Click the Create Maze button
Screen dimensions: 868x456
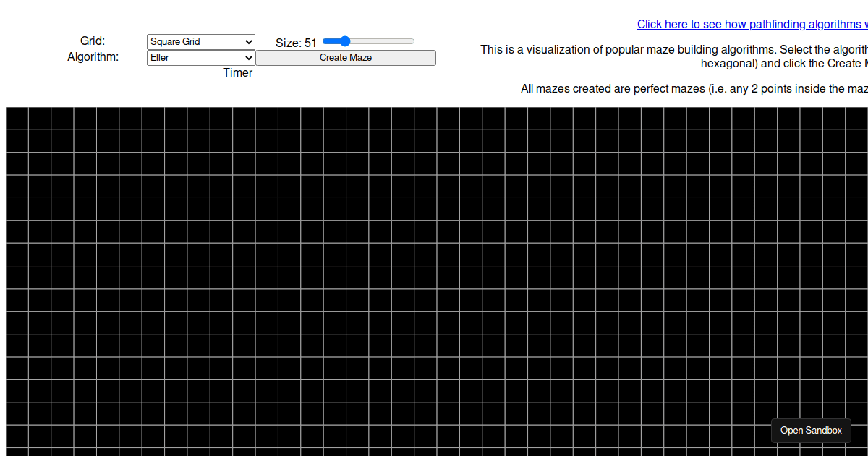[346, 58]
